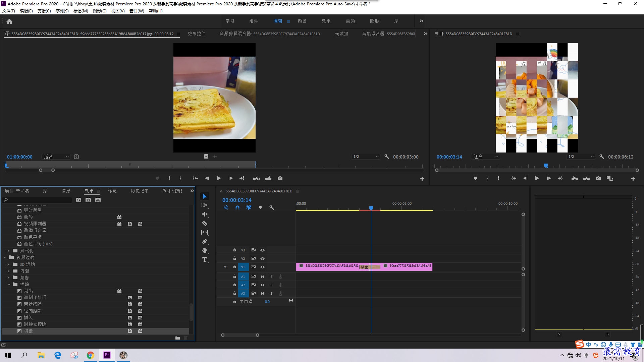The height and width of the screenshot is (362, 644).
Task: Select the Ripple Edit tool
Action: (x=205, y=214)
